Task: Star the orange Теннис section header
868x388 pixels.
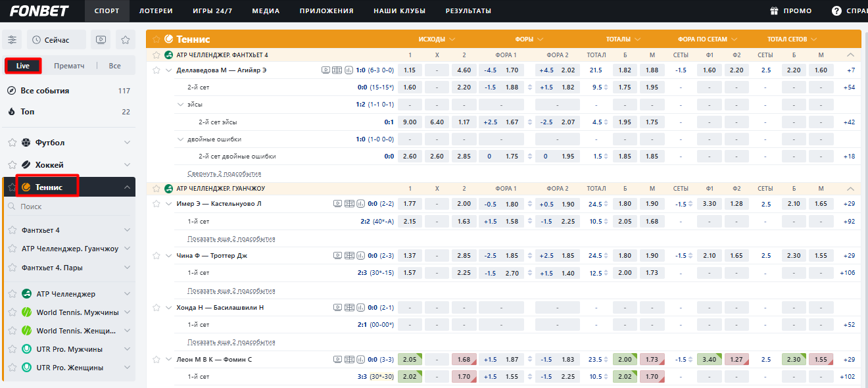Action: (156, 39)
